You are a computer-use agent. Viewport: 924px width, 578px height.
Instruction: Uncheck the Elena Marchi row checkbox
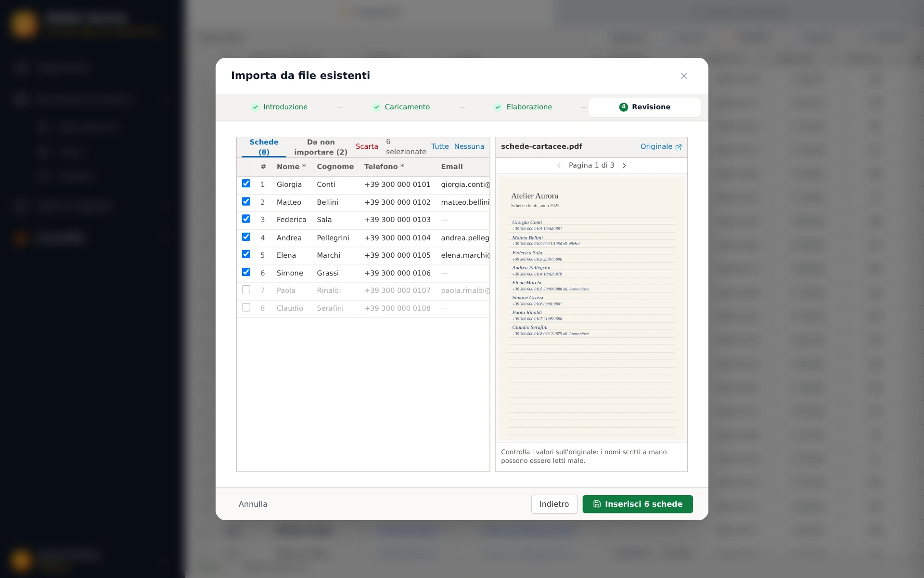246,254
